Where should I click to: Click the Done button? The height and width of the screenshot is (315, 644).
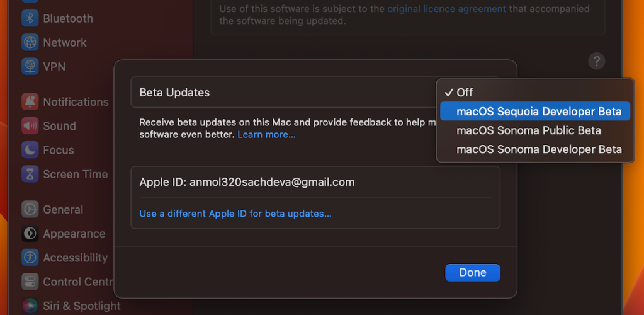click(x=473, y=273)
